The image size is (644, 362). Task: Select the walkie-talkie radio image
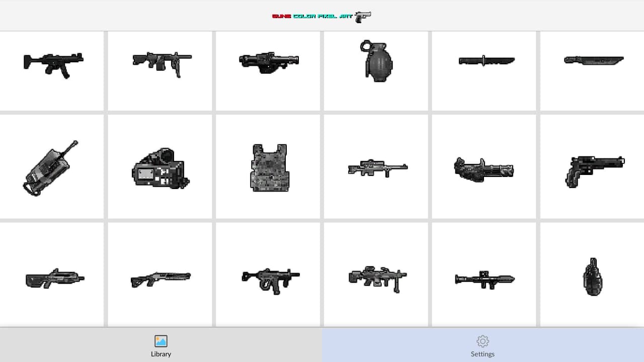pyautogui.click(x=51, y=167)
